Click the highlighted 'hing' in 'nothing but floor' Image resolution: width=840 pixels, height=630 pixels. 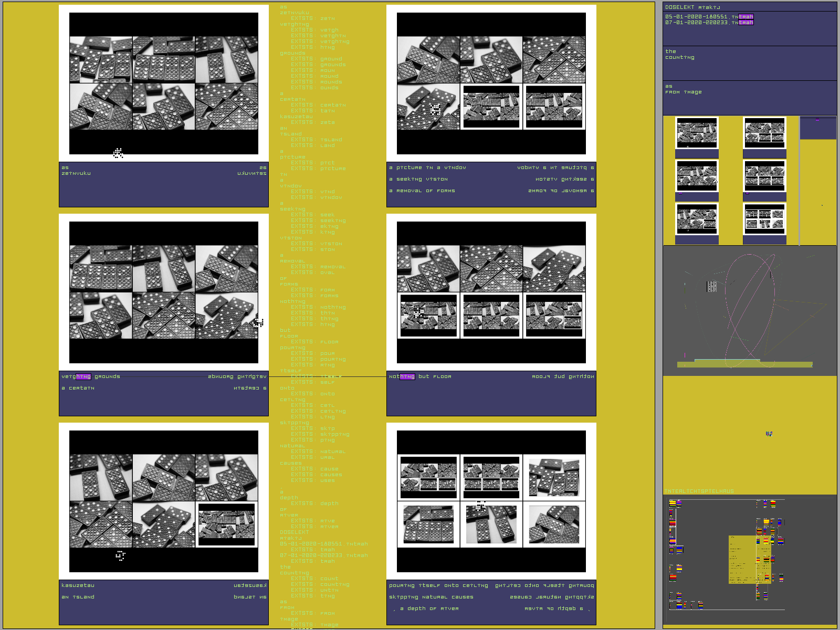coord(407,376)
